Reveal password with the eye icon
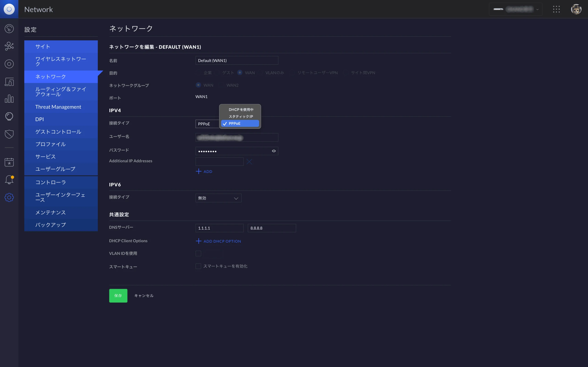Image resolution: width=588 pixels, height=367 pixels. click(x=274, y=151)
